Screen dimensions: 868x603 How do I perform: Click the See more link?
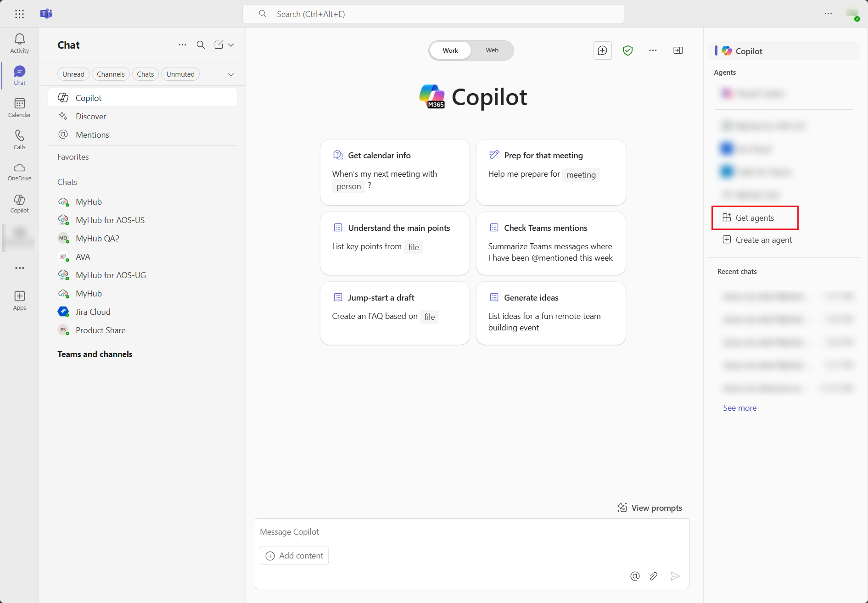pyautogui.click(x=739, y=408)
